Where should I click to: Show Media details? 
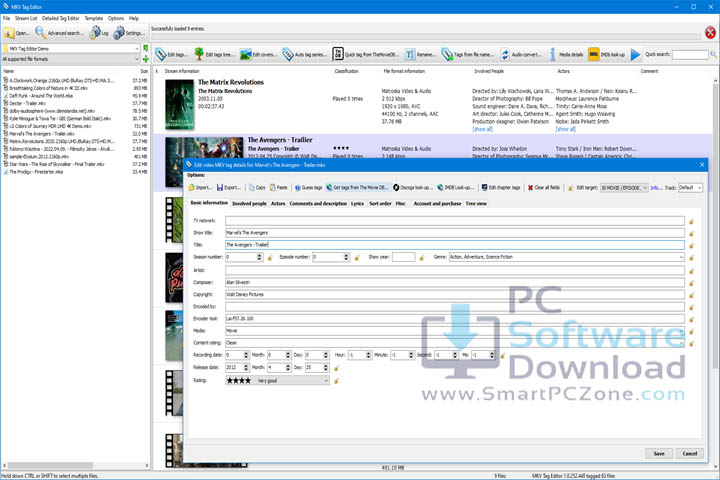pos(566,55)
